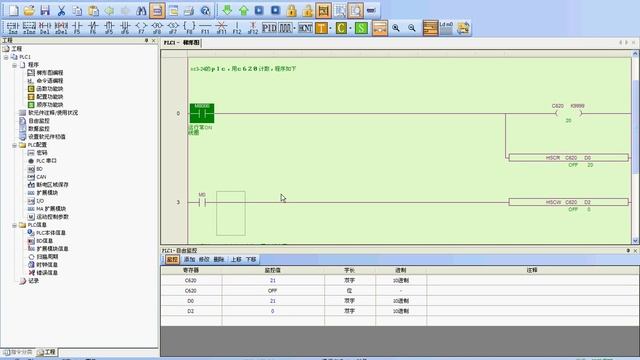Run the PLC with blue play icon

(259, 11)
